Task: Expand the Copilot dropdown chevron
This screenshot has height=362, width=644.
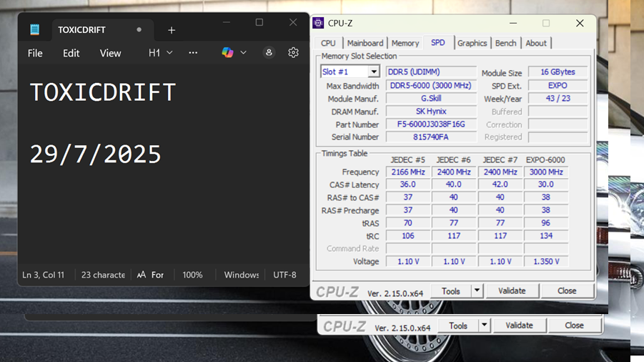Action: click(x=243, y=53)
